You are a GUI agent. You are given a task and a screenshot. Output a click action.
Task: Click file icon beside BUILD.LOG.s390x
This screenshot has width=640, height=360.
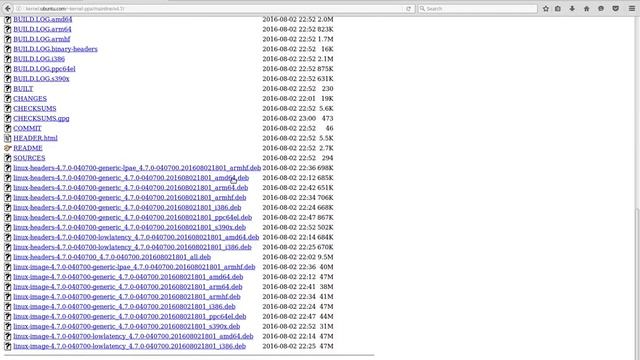tap(8, 79)
